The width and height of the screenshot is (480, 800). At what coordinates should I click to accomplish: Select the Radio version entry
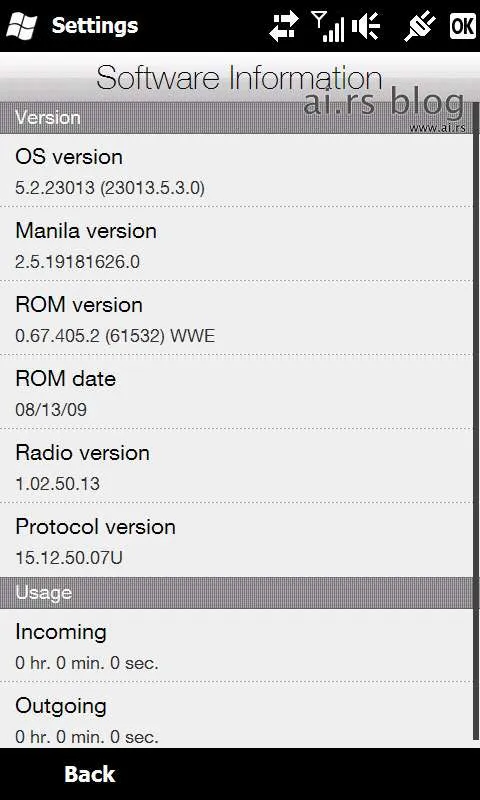[236, 466]
